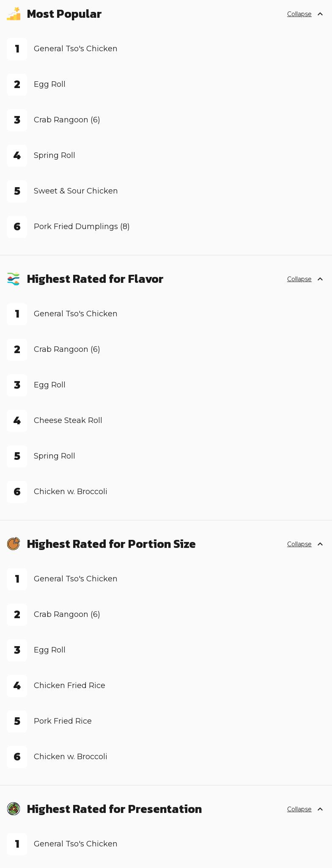The width and height of the screenshot is (332, 868).
Task: Select Pork Fried Rice item
Action: [x=63, y=721]
